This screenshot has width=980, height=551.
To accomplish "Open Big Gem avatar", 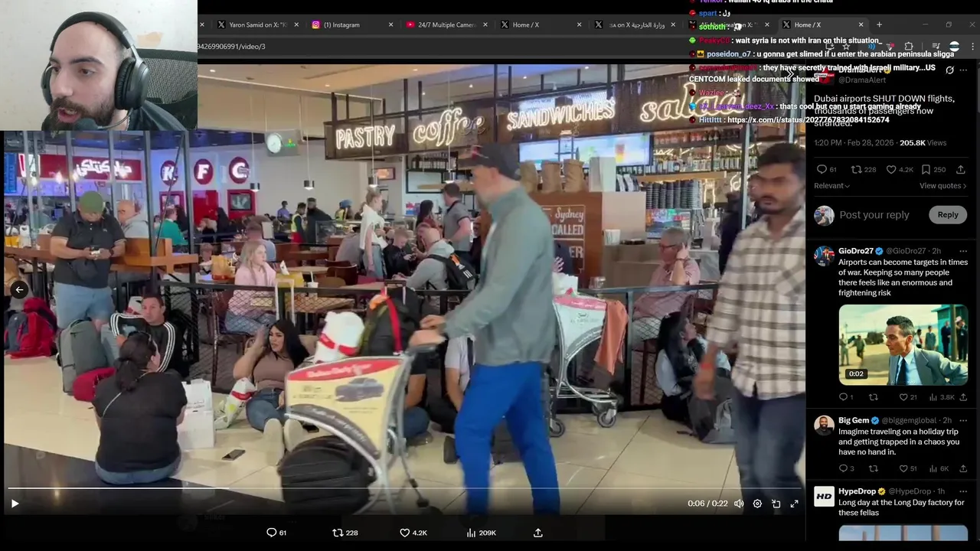I will coord(824,425).
